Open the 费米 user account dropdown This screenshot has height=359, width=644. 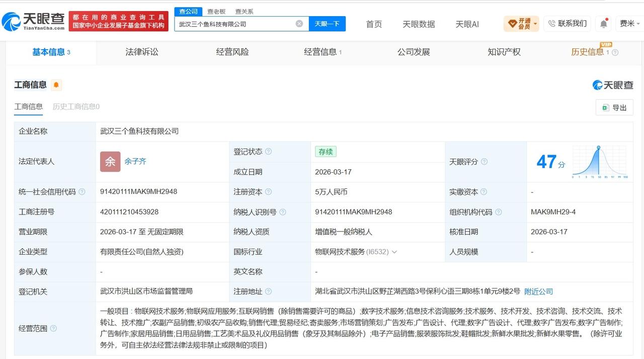click(x=630, y=24)
